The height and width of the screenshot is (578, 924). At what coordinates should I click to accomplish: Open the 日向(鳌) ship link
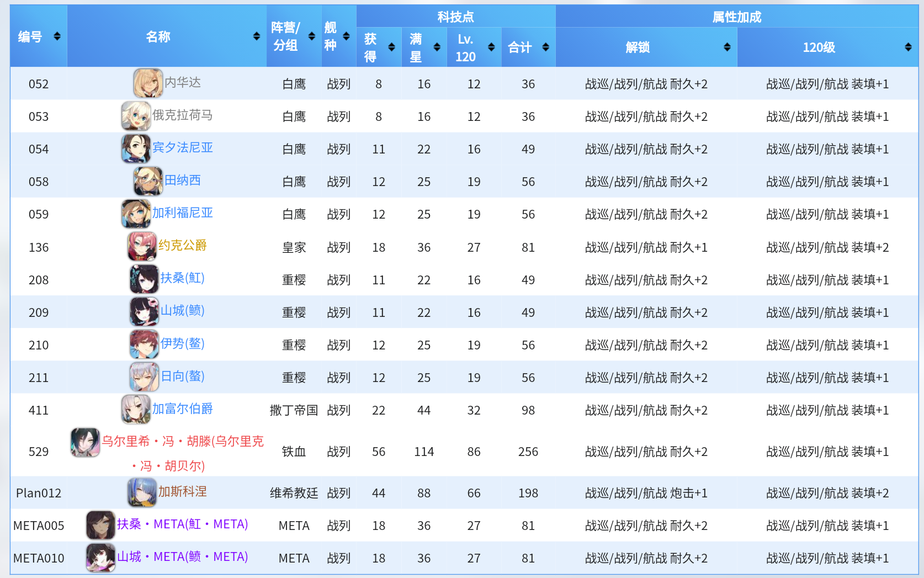(x=183, y=376)
